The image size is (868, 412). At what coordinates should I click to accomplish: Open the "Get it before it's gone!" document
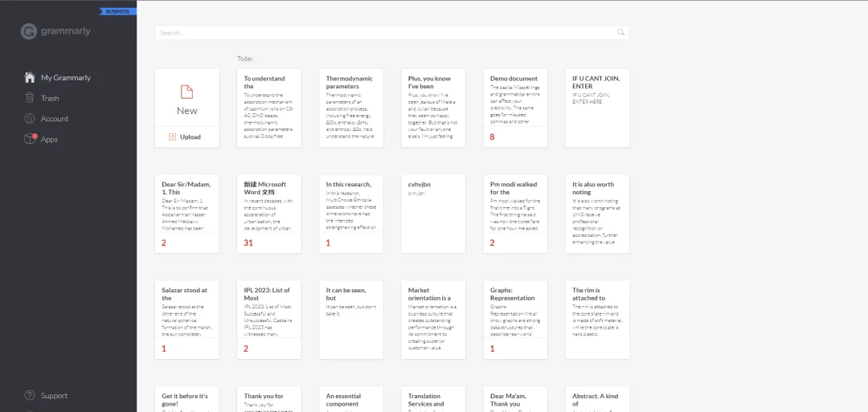[186, 399]
